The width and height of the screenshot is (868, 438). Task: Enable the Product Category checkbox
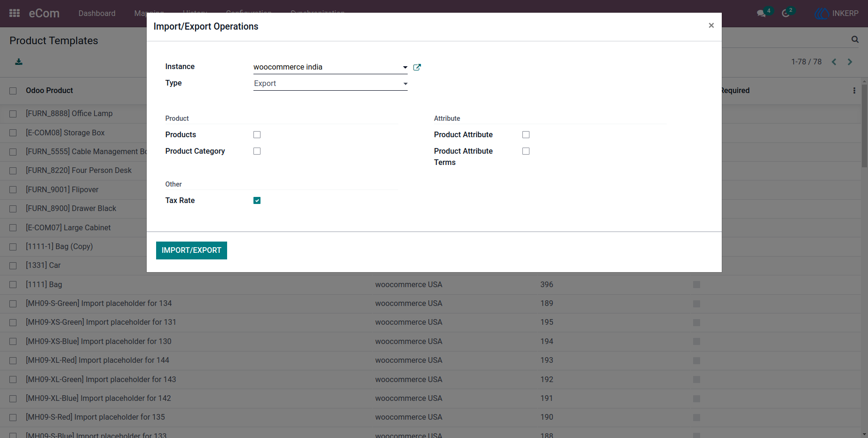coord(257,151)
